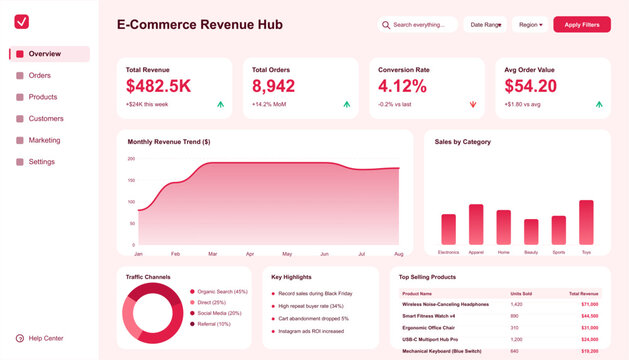
Task: Open the Date Range dropdown
Action: tap(485, 25)
